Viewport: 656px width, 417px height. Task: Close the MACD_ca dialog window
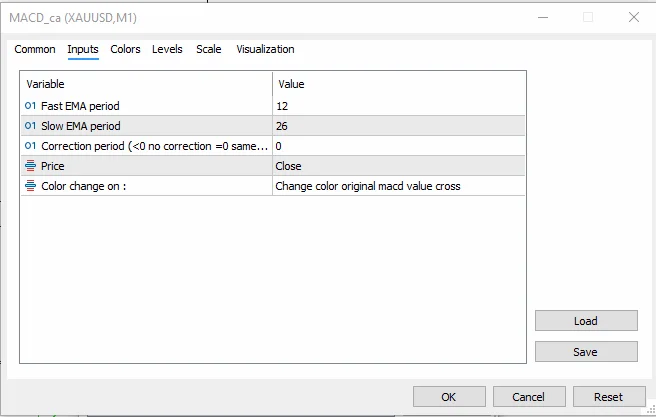coord(633,17)
